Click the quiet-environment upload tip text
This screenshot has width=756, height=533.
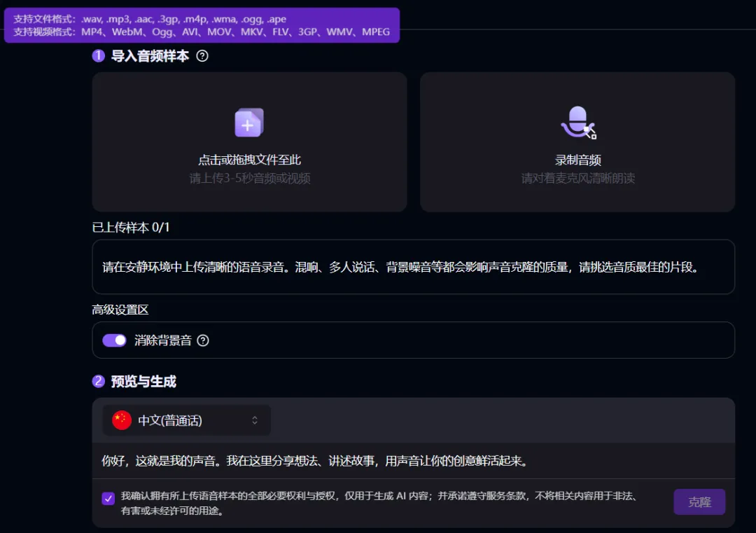click(x=401, y=268)
